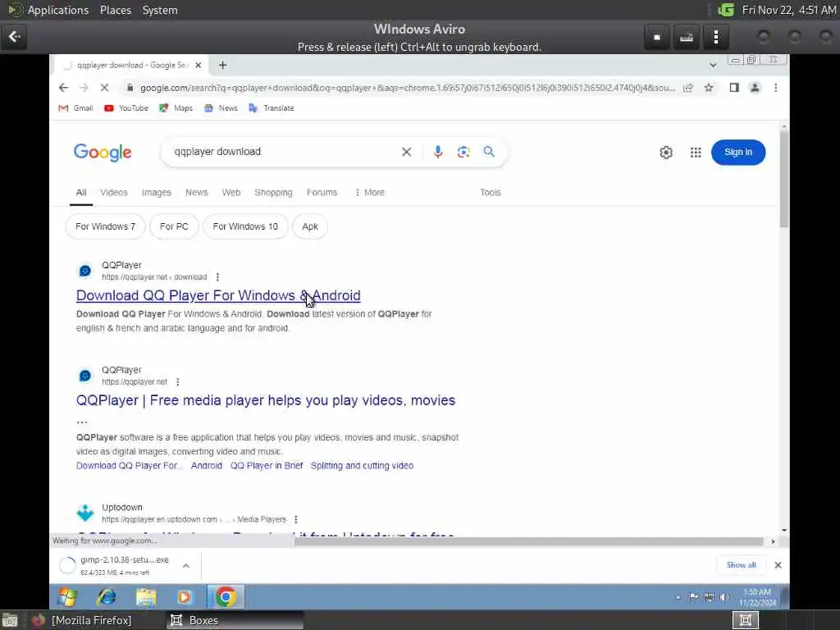
Task: Open a new Chrome tab
Action: coord(223,65)
